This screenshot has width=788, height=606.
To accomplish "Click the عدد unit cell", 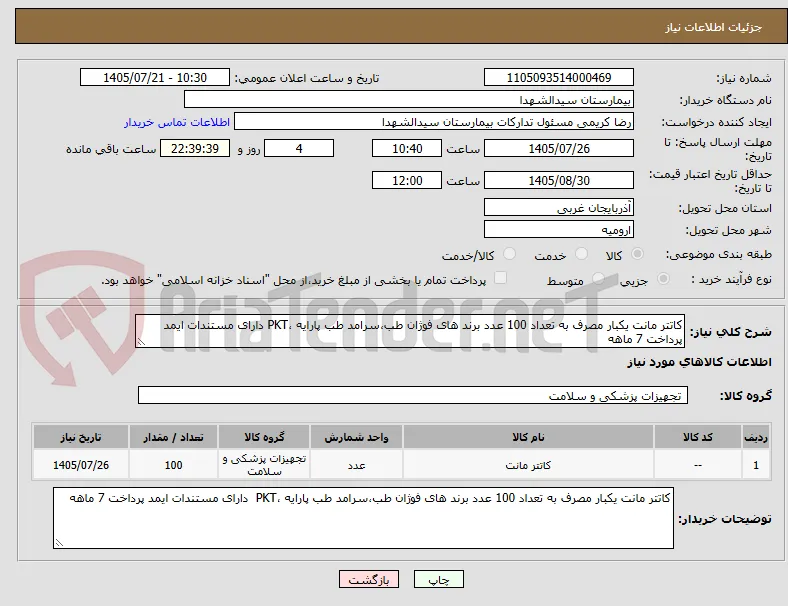I will tap(356, 465).
